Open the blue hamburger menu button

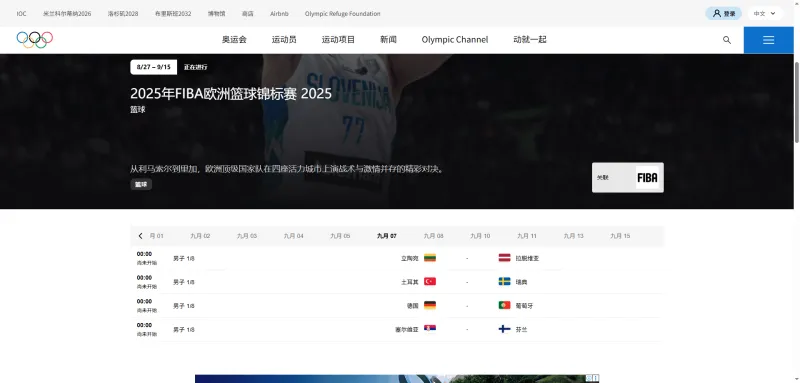(x=768, y=40)
